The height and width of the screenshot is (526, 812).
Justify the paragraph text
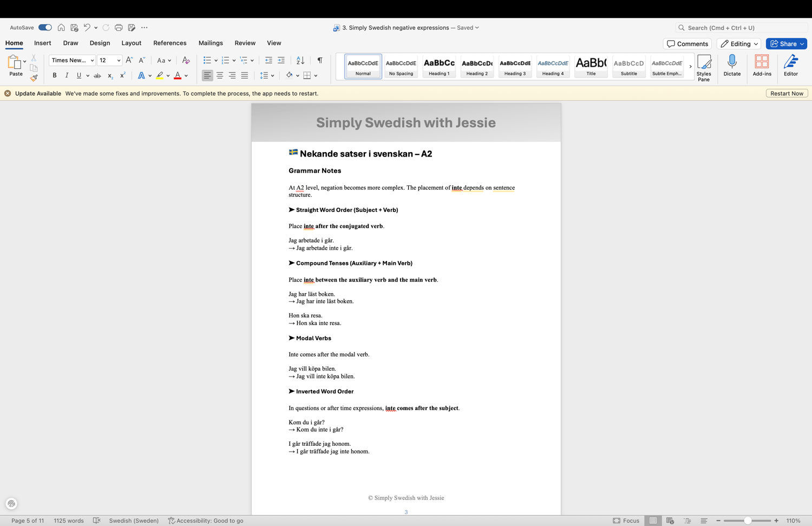point(245,76)
